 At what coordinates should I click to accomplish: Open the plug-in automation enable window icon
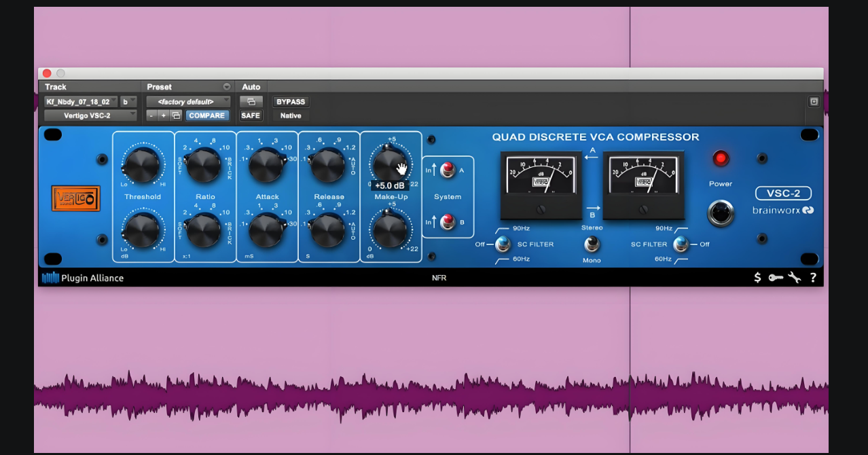(251, 102)
